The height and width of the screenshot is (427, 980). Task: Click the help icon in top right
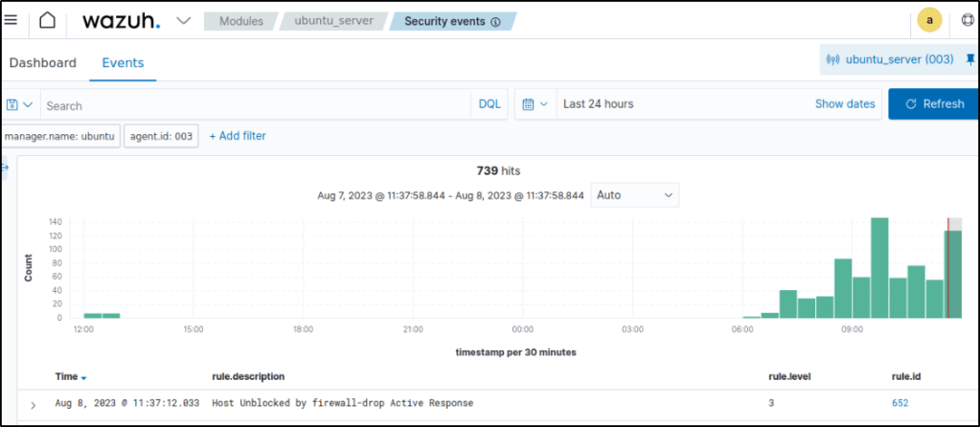click(x=969, y=21)
